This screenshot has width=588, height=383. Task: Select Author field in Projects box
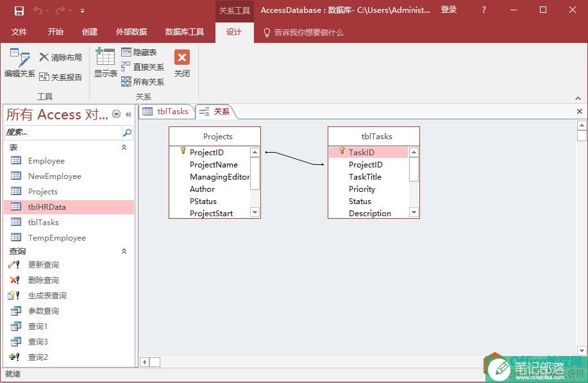point(202,189)
